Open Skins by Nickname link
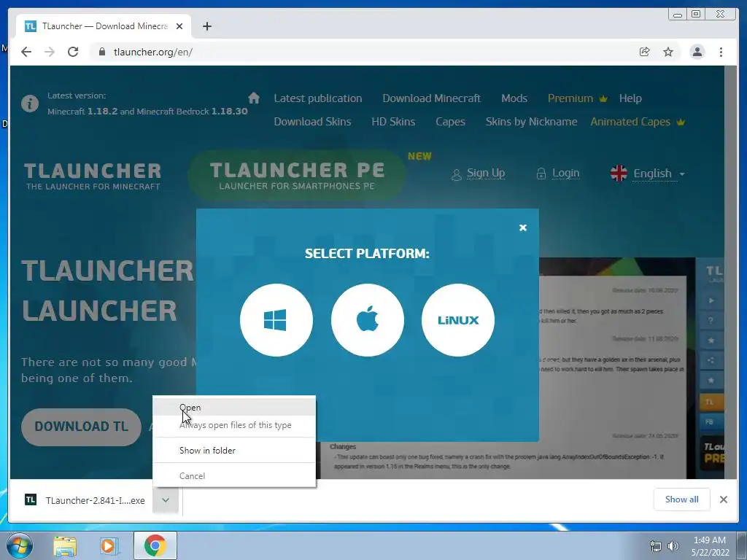 (x=531, y=122)
